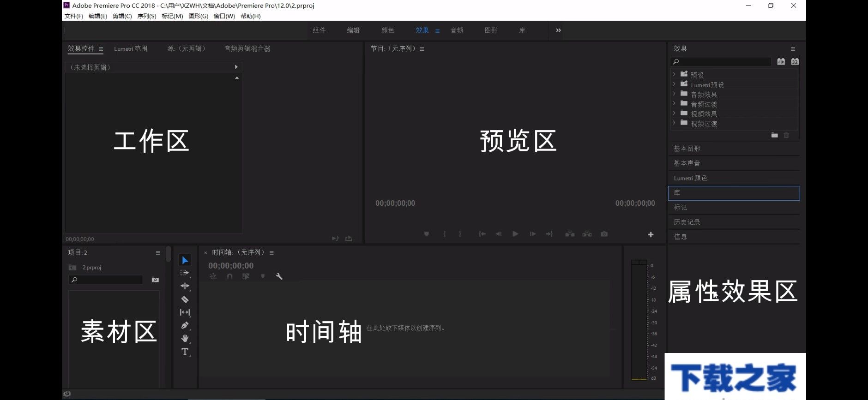
Task: Select the Selection arrow tool
Action: 185,261
